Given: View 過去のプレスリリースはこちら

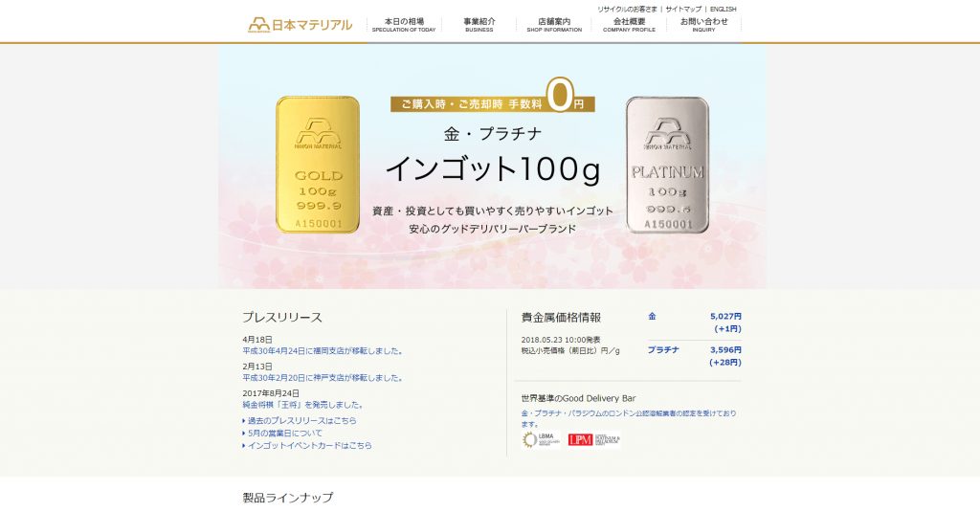Looking at the screenshot, I should click(301, 421).
